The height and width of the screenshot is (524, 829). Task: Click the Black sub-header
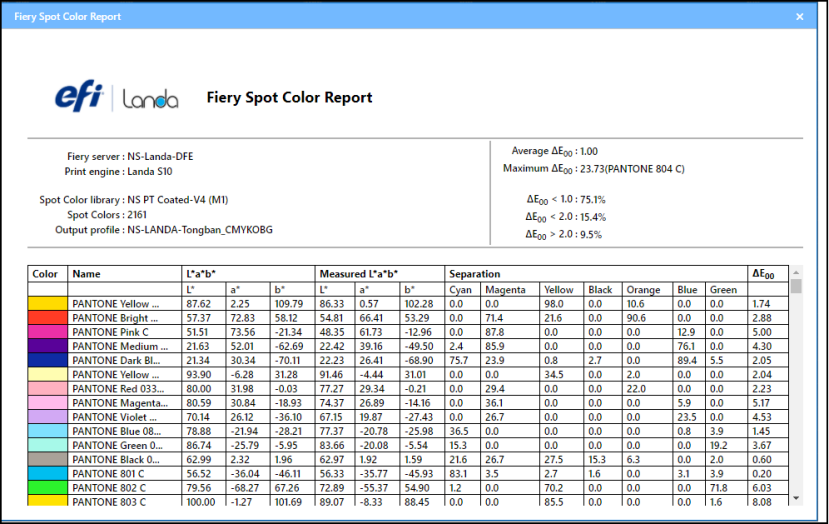pos(603,290)
